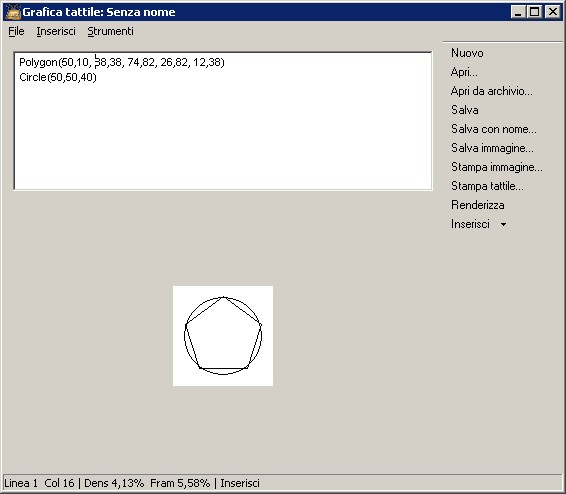Screen dimensions: 566x494
Task: Click empty area of the code editor
Action: (223, 137)
